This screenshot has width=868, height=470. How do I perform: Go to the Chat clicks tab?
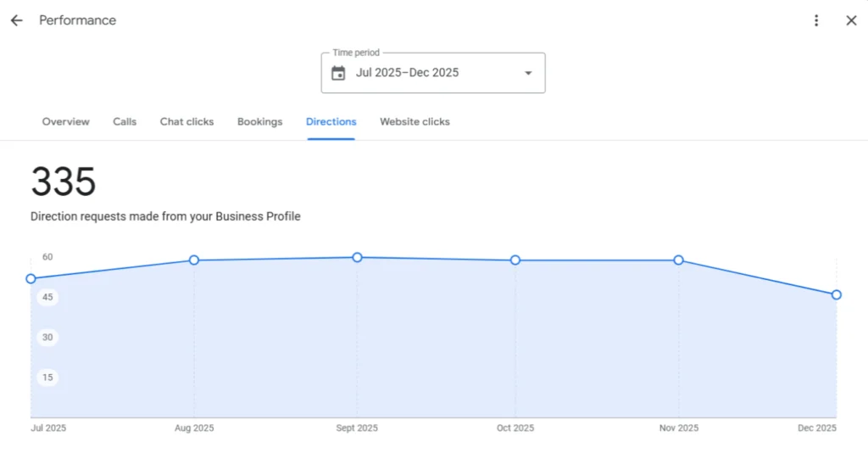[186, 122]
